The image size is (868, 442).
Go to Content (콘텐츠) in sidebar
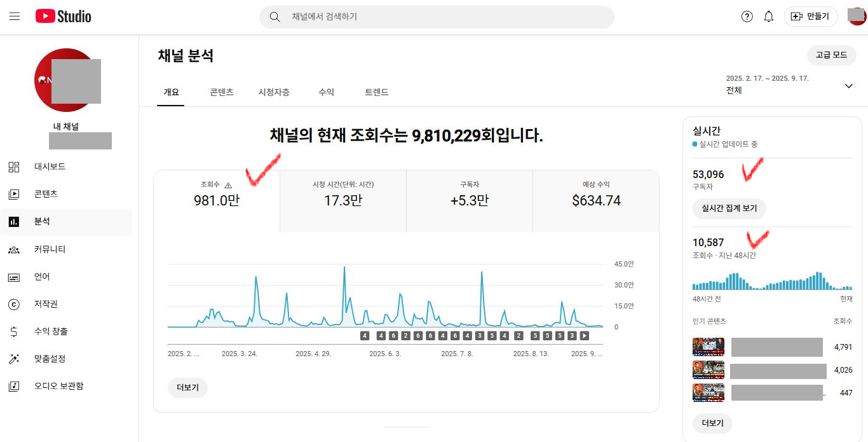click(x=46, y=194)
